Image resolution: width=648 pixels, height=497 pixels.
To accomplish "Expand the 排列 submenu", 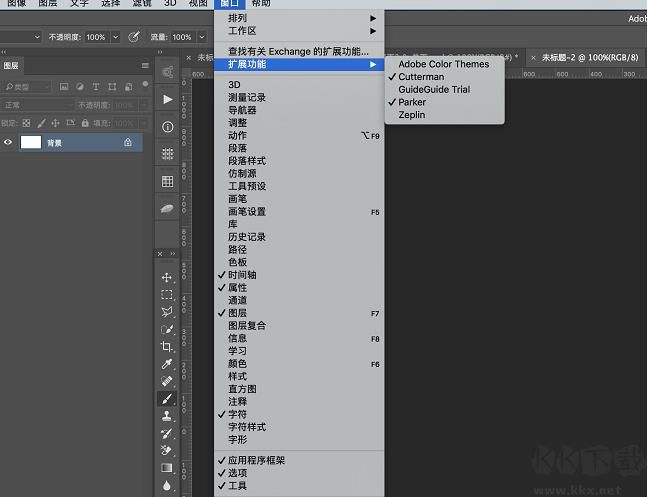I will pyautogui.click(x=299, y=18).
